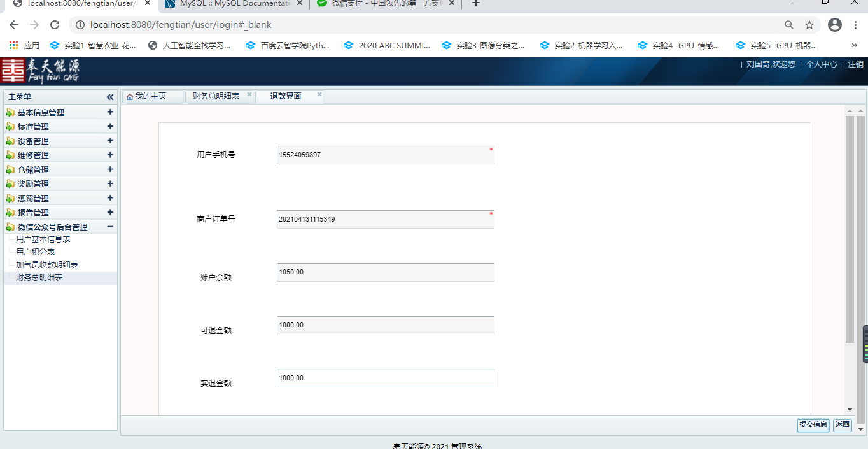
Task: Click the home icon on 我的主页 tab
Action: tap(130, 97)
